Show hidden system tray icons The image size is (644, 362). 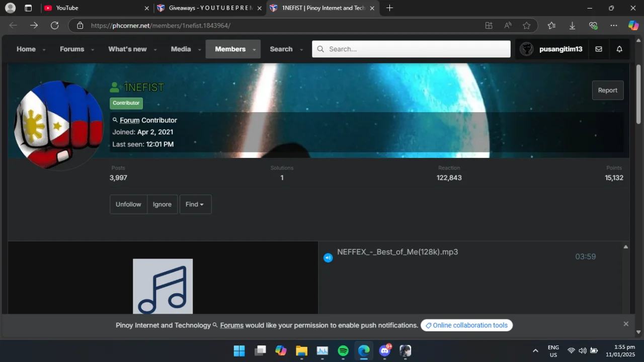tap(535, 350)
